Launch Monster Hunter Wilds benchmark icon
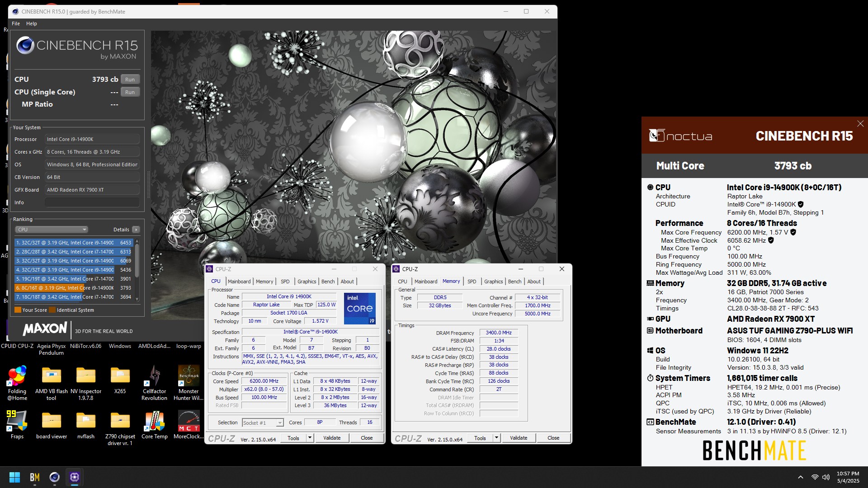 (x=189, y=383)
